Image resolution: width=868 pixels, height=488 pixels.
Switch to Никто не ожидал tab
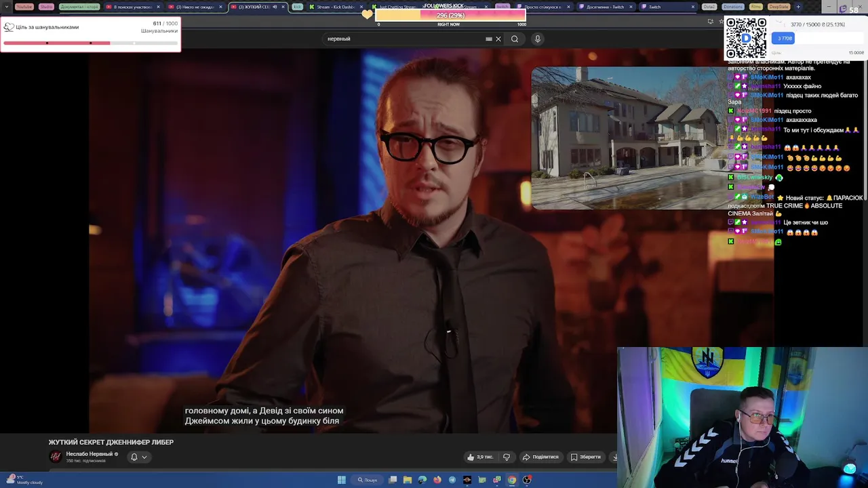(195, 7)
